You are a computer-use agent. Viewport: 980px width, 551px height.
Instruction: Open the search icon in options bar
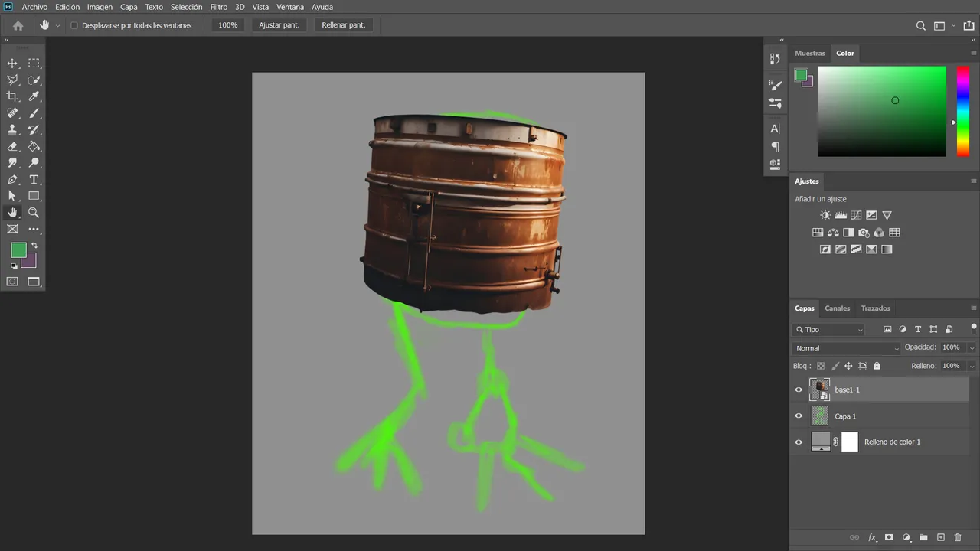[921, 25]
